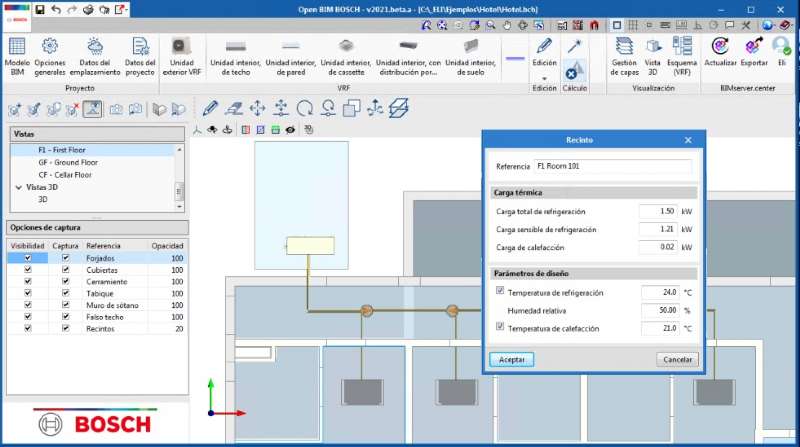Toggle capture checkbox for Cerramiento

65,282
